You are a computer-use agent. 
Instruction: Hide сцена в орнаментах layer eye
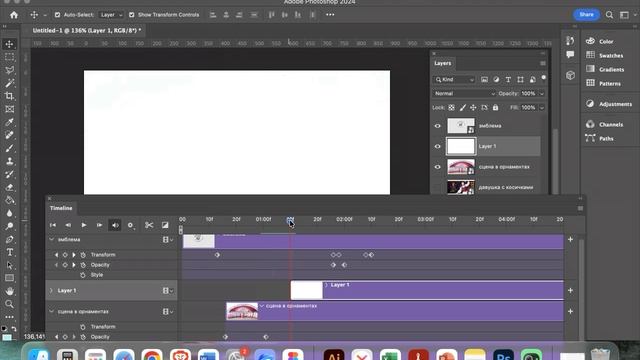click(438, 167)
